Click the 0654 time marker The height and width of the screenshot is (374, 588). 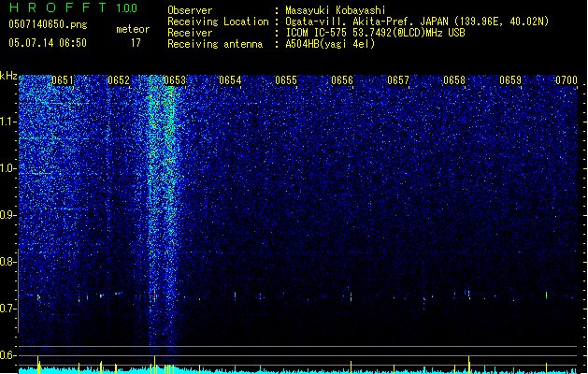pyautogui.click(x=230, y=80)
